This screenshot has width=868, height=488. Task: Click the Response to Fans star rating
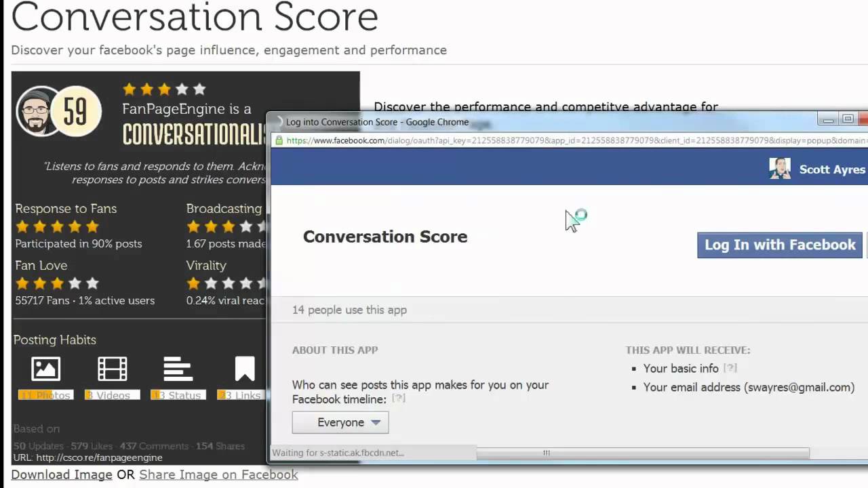point(58,226)
